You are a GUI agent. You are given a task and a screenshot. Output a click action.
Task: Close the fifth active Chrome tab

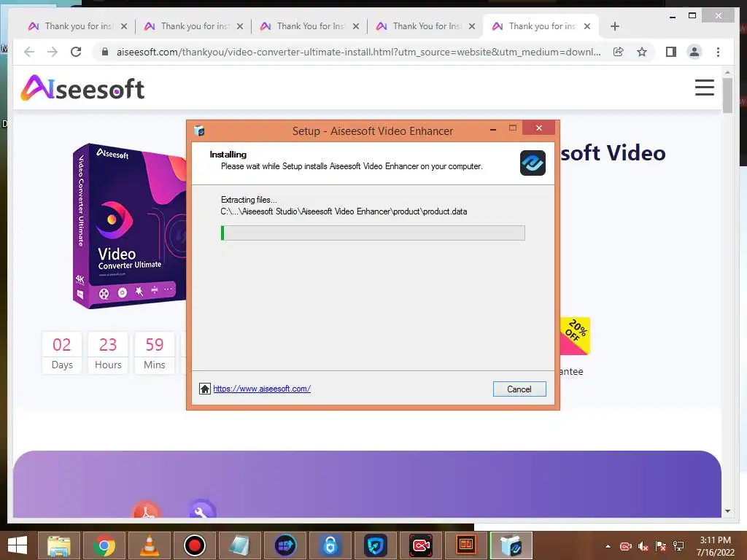(x=587, y=26)
